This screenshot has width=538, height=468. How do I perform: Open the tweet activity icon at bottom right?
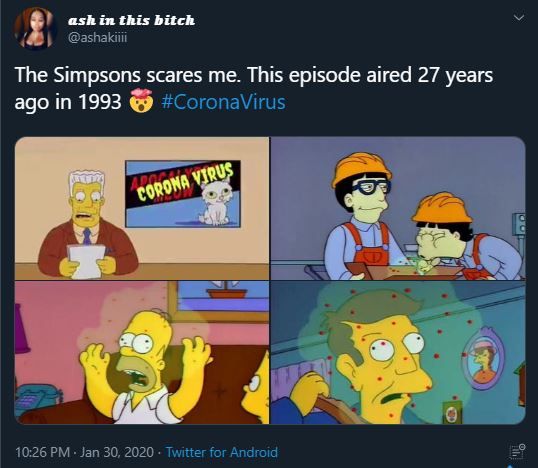click(517, 451)
